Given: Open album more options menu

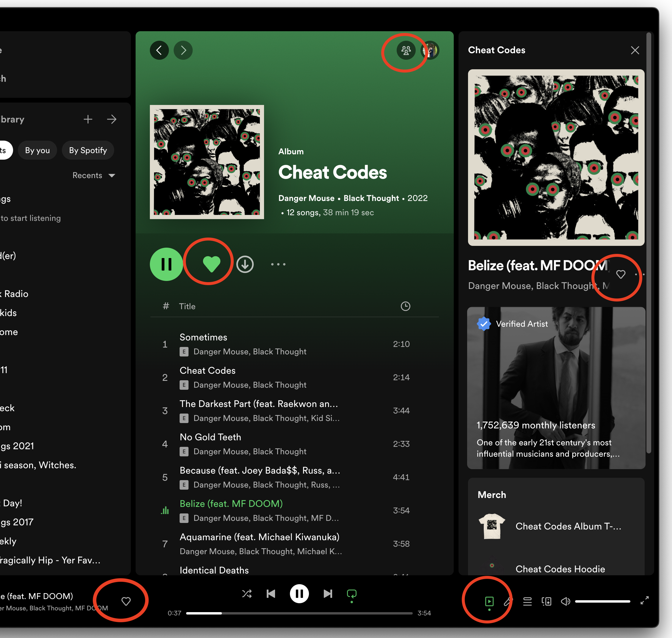Looking at the screenshot, I should pos(278,264).
